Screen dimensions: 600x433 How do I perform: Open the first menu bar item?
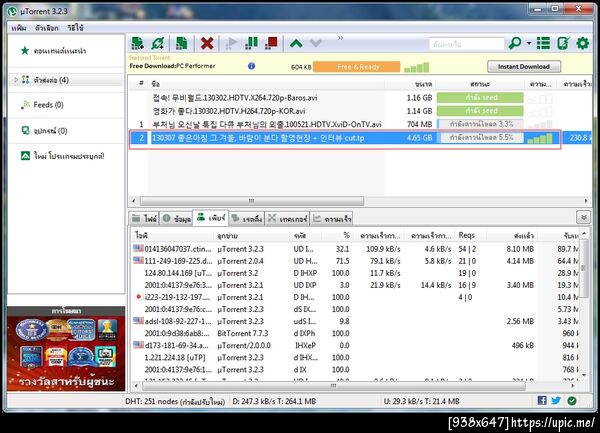pyautogui.click(x=19, y=28)
